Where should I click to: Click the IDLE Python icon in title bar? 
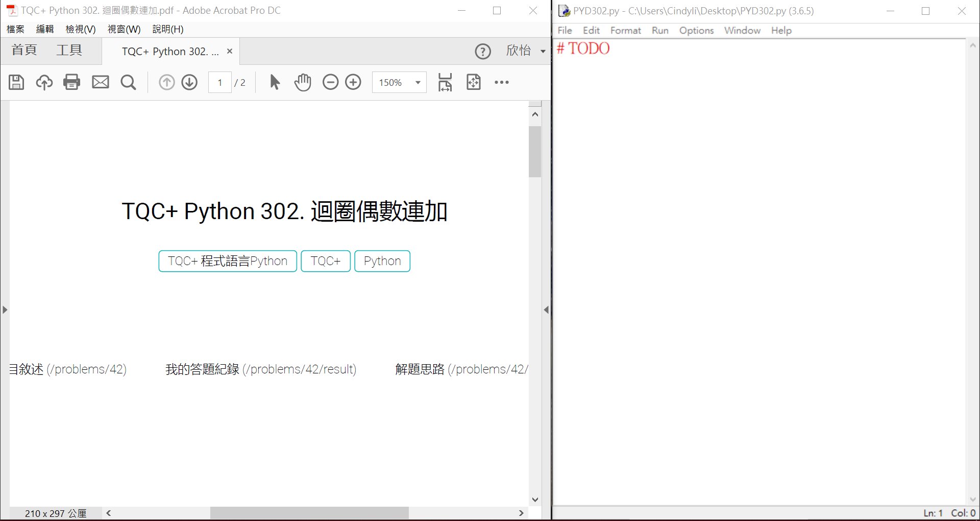point(564,11)
